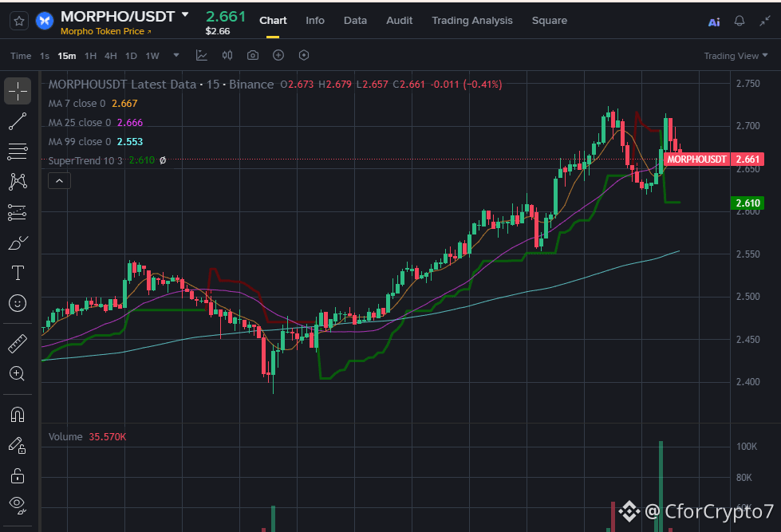Select the horizontal lines Fibonacci tool
Viewport: 781px width, 532px height.
point(18,152)
